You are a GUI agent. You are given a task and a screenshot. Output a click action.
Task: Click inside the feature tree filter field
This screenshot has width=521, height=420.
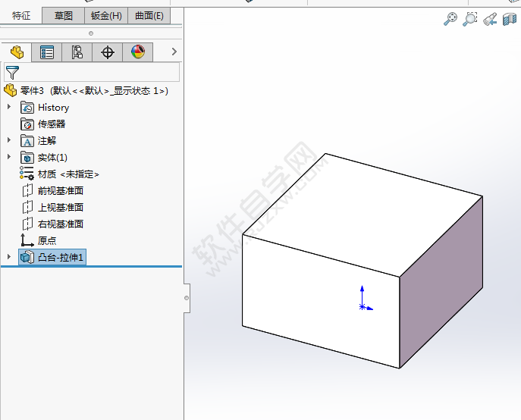pos(92,72)
